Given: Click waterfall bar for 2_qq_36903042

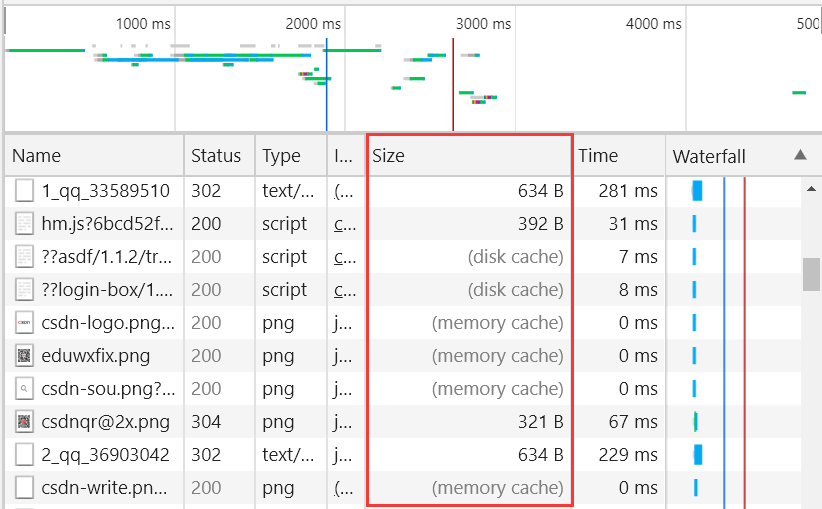Looking at the screenshot, I should click(x=698, y=454).
